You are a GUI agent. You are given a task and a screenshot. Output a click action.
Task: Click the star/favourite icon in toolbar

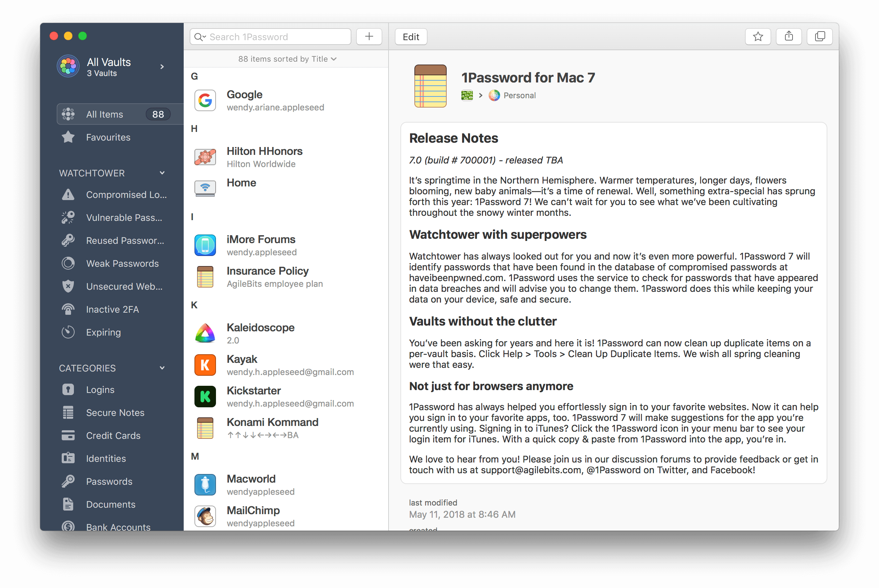point(757,36)
